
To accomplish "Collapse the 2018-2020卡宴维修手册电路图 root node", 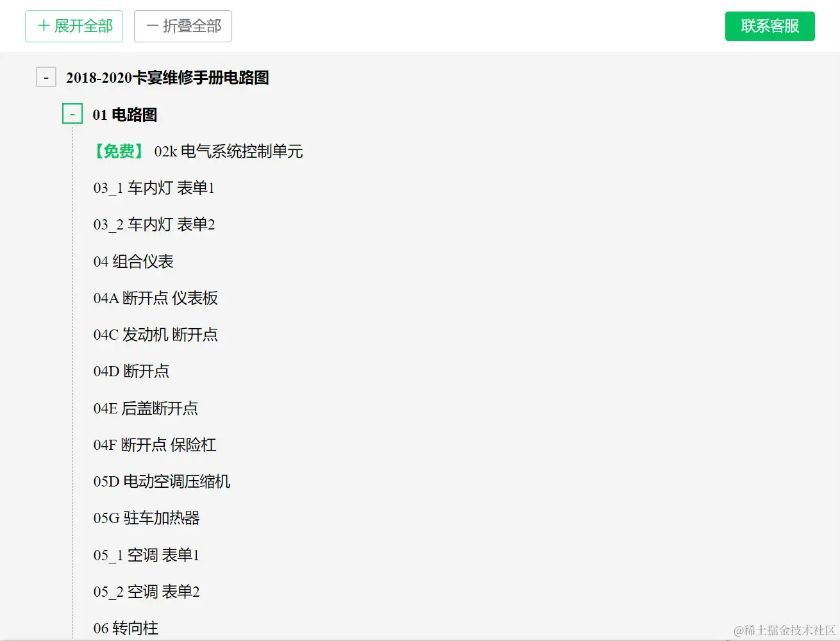I will pos(46,78).
